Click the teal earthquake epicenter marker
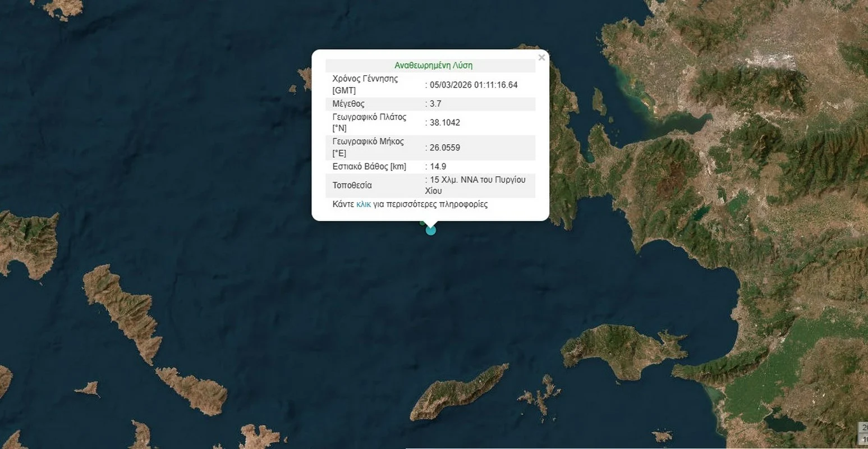 tap(430, 230)
